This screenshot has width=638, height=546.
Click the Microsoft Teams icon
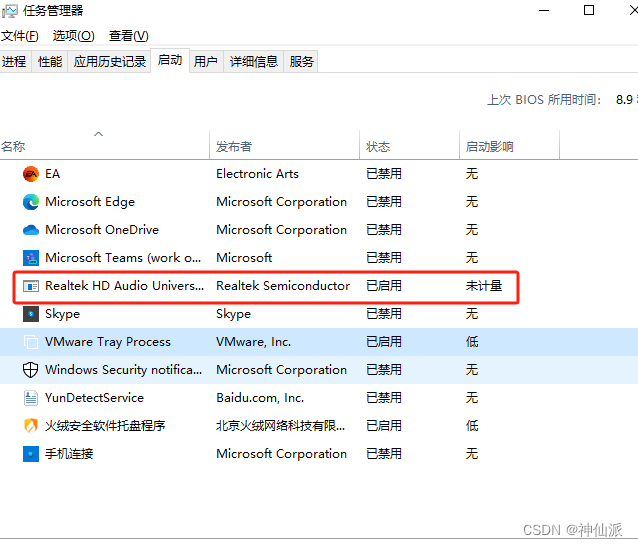pos(31,258)
